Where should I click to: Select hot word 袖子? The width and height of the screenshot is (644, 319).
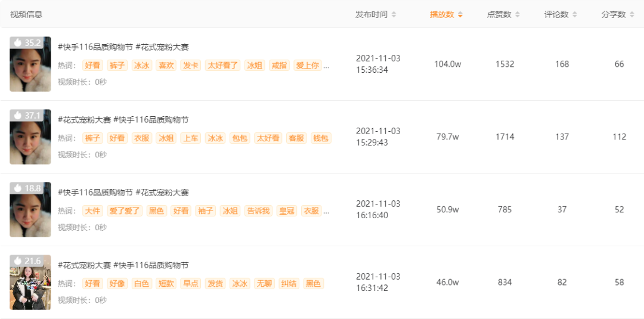click(205, 211)
